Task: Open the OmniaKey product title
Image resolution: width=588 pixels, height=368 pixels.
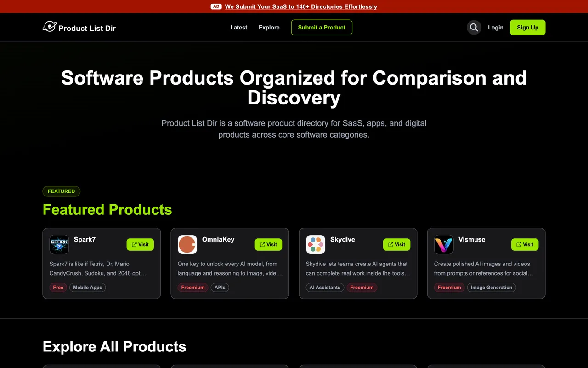Action: point(218,239)
